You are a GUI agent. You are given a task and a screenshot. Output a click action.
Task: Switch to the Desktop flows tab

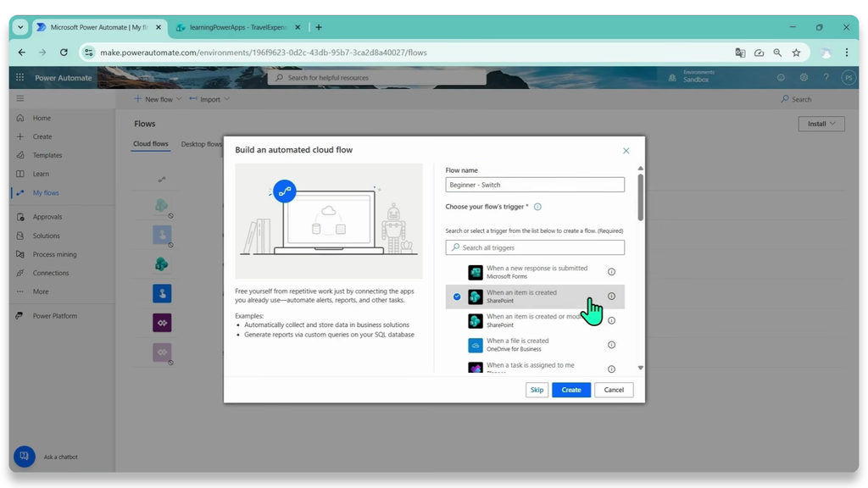[201, 144]
